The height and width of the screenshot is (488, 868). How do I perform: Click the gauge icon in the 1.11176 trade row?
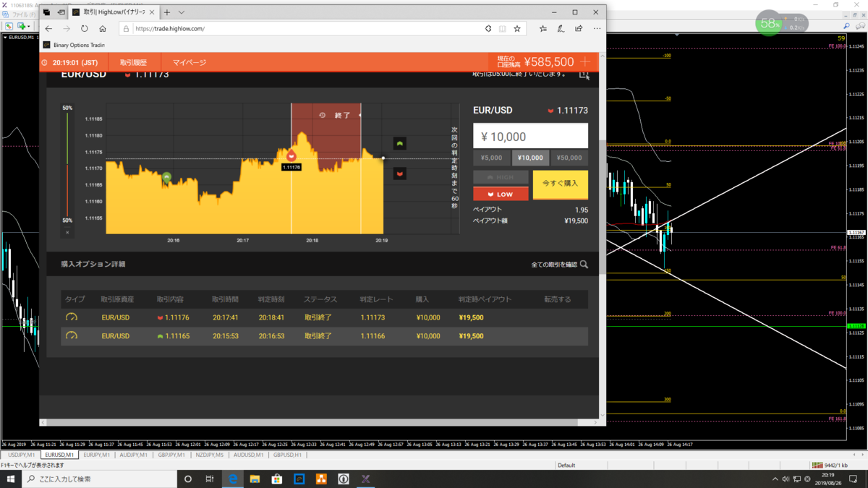[x=71, y=317]
